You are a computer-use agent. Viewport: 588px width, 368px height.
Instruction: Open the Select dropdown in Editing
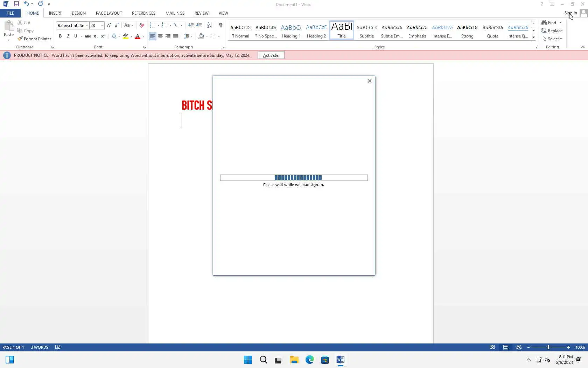[x=552, y=39]
